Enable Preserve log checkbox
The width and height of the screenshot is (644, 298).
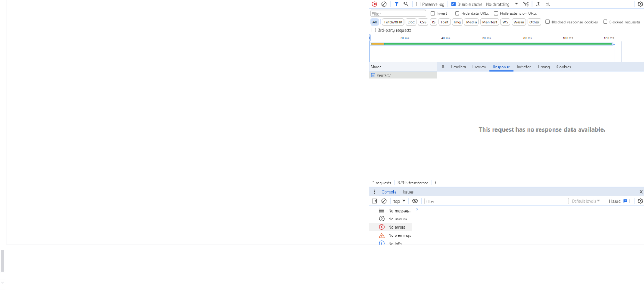click(x=418, y=4)
